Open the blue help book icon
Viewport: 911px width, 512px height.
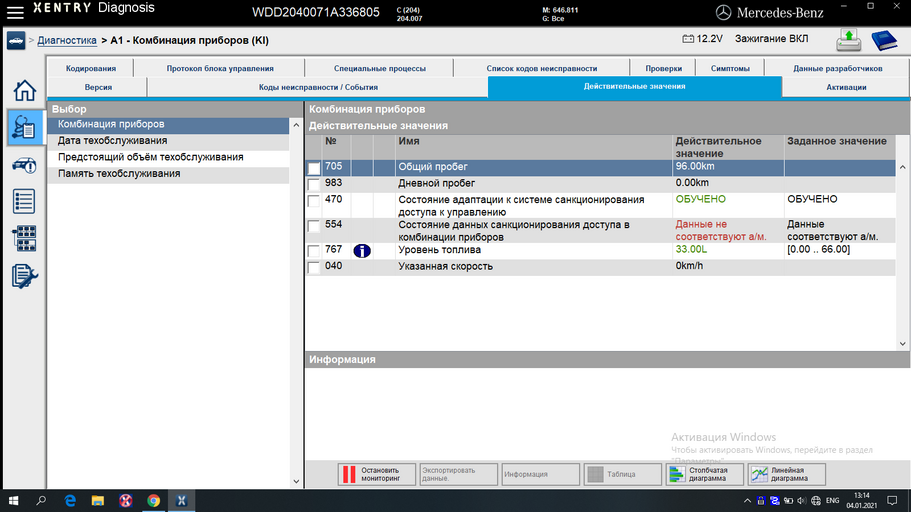[884, 40]
